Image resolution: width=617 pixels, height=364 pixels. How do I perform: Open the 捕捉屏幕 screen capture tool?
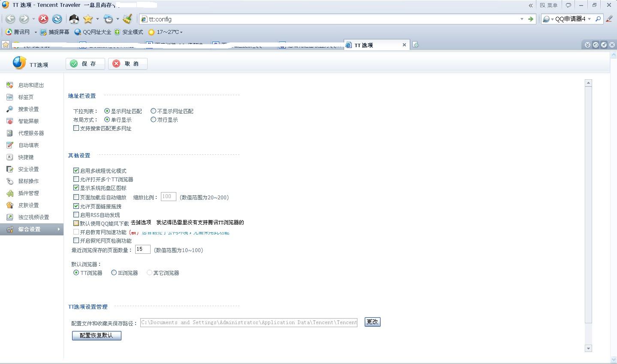coord(54,32)
